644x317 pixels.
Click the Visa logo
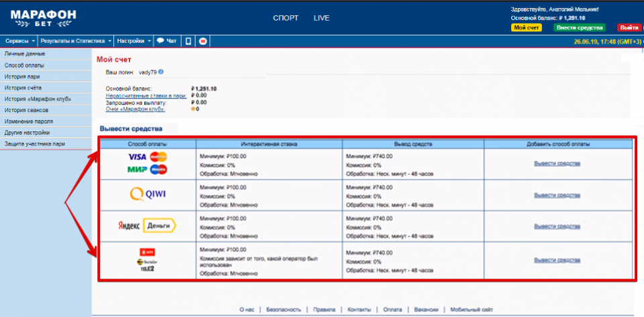coord(137,157)
